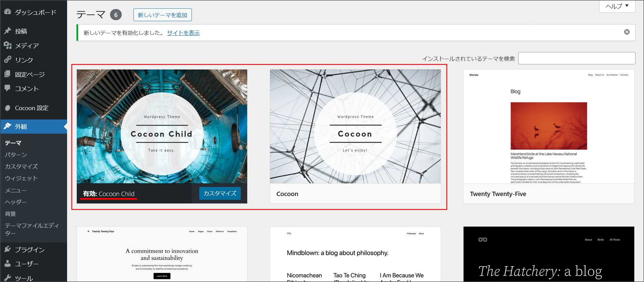This screenshot has width=644, height=282.
Task: Open the Twenty Twenty-Five theme preview
Action: click(x=549, y=127)
